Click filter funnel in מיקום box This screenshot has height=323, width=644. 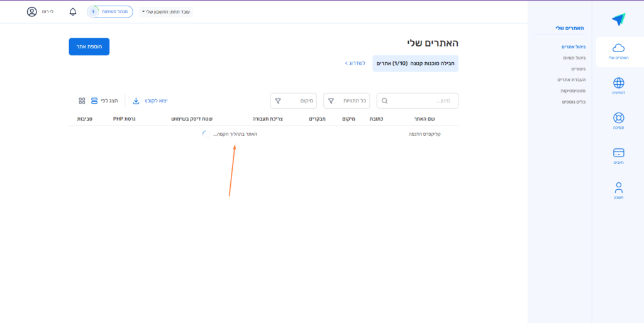277,101
